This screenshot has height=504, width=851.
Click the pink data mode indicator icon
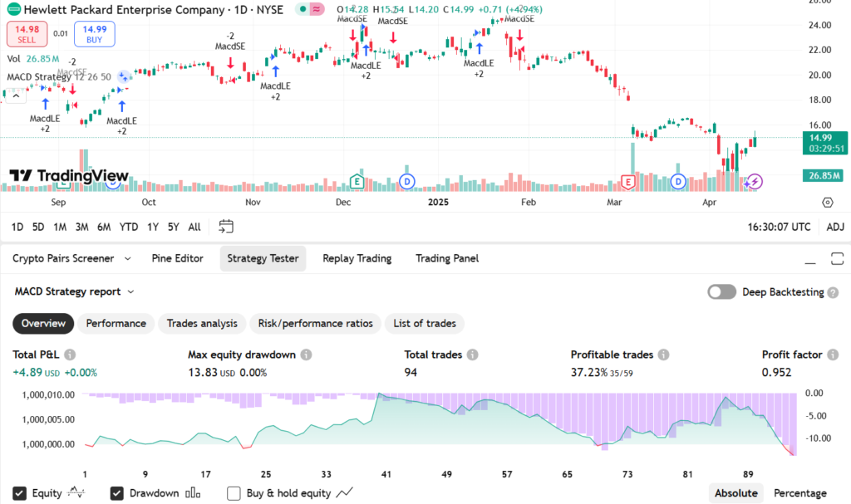click(317, 9)
